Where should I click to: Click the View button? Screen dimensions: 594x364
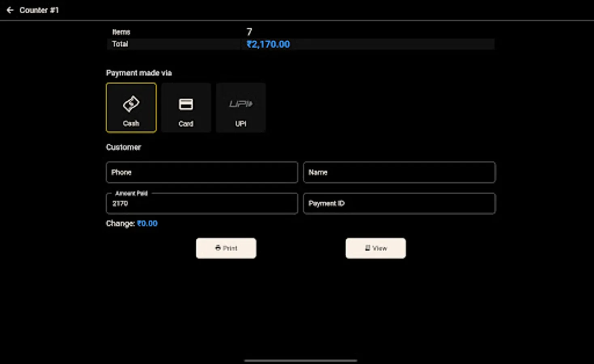(375, 248)
